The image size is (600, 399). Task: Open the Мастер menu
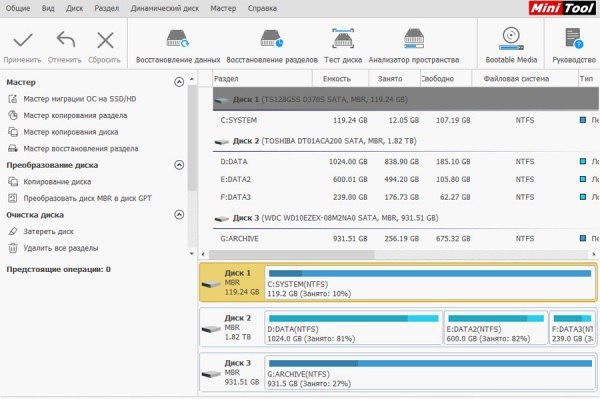[x=223, y=8]
